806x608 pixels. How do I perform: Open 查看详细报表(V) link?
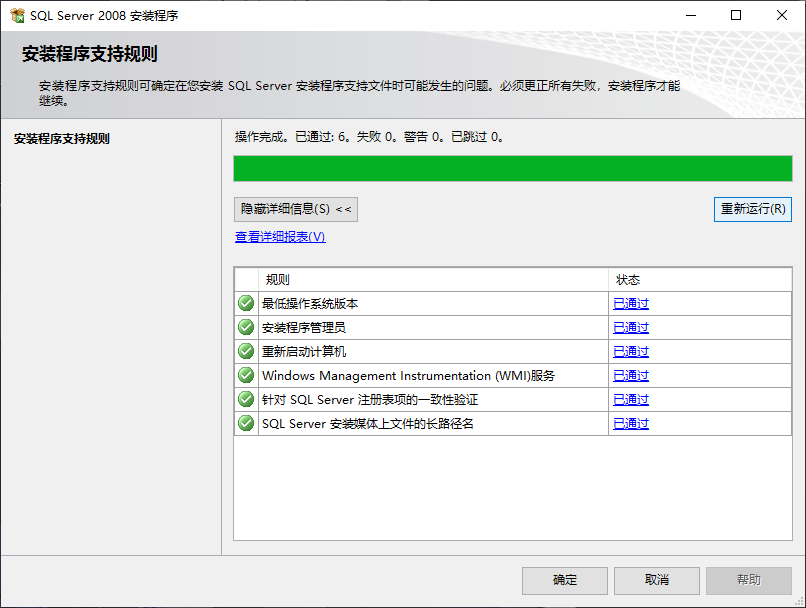pyautogui.click(x=280, y=236)
